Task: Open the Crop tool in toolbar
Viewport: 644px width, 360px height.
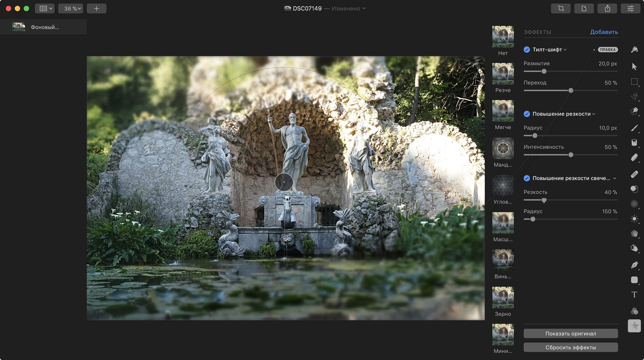Action: [x=561, y=8]
